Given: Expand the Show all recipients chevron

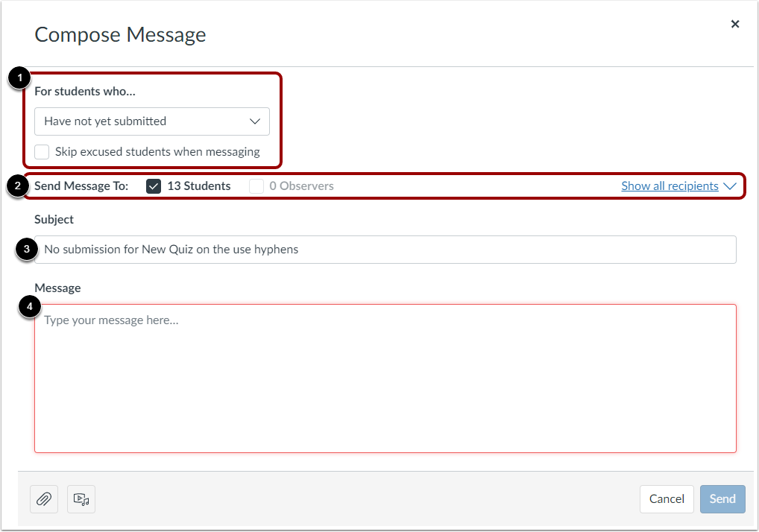Looking at the screenshot, I should click(730, 186).
